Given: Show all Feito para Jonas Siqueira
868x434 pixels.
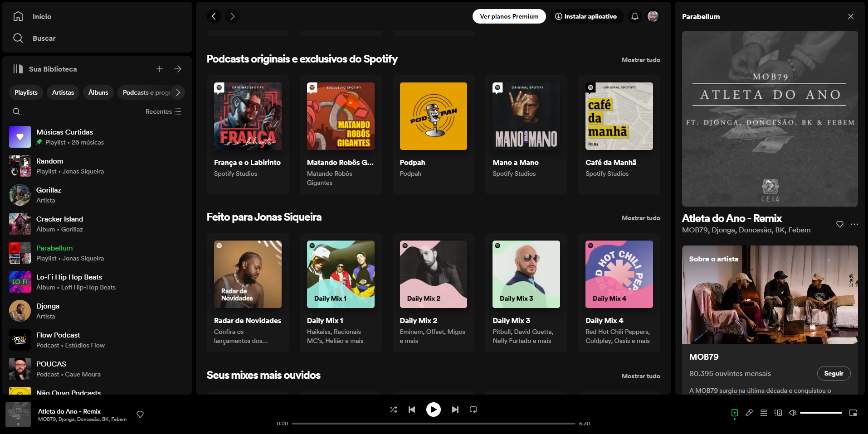Looking at the screenshot, I should (x=641, y=218).
